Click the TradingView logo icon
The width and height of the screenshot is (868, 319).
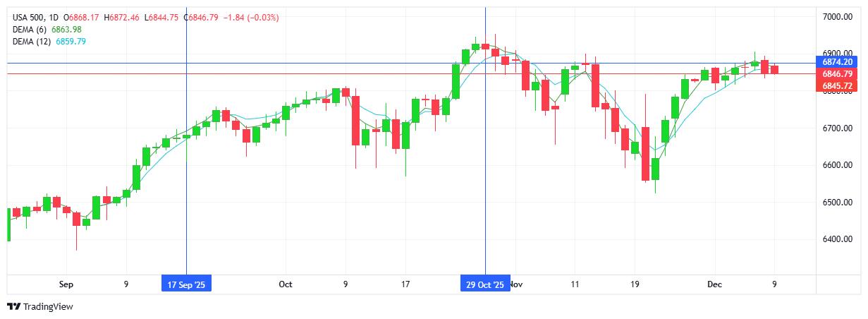click(x=13, y=307)
